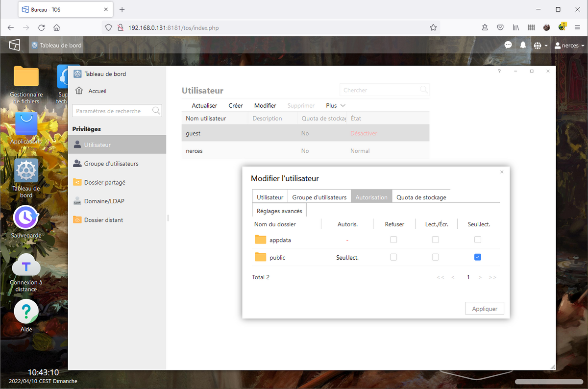Select the guest user row
Viewport: 588px width, 389px height.
pos(305,133)
